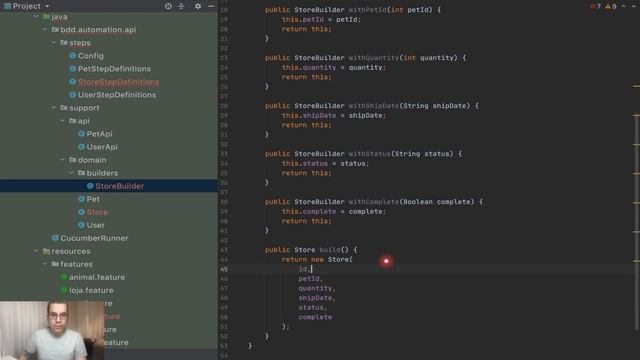
Task: Click the expand/collapse all icon in Project panel
Action: coord(182,6)
